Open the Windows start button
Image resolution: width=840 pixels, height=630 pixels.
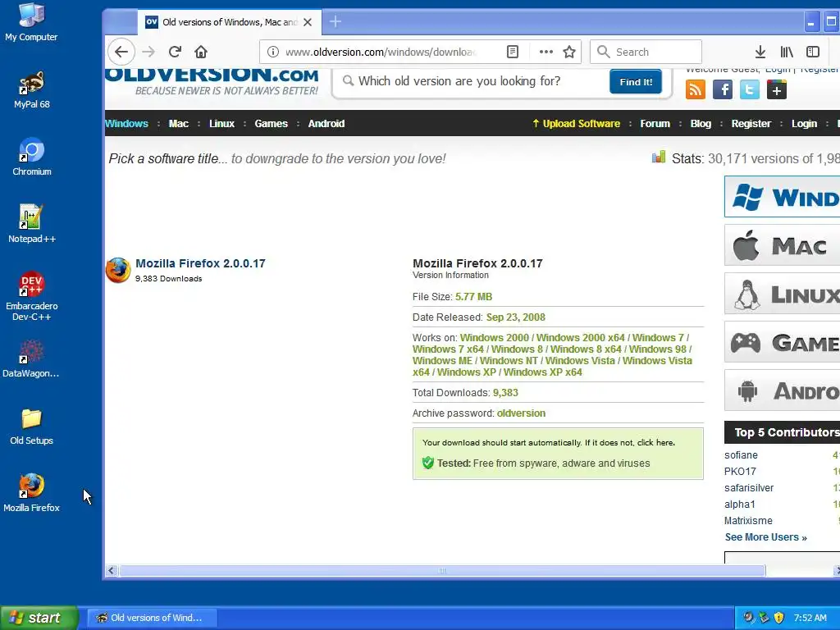[x=39, y=618]
